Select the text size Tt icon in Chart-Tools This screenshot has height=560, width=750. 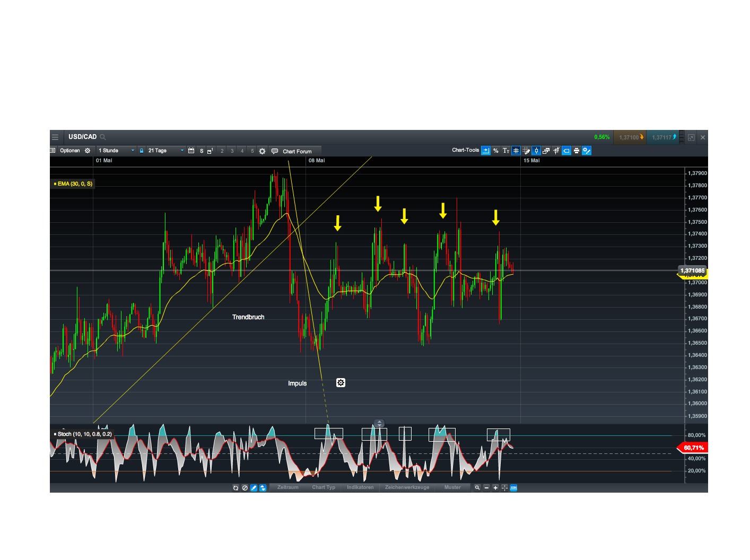click(x=505, y=151)
